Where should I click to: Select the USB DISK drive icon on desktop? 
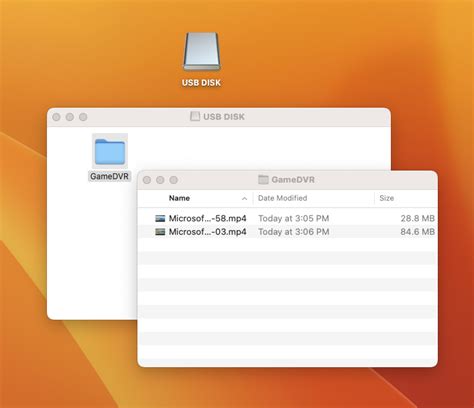coord(201,52)
